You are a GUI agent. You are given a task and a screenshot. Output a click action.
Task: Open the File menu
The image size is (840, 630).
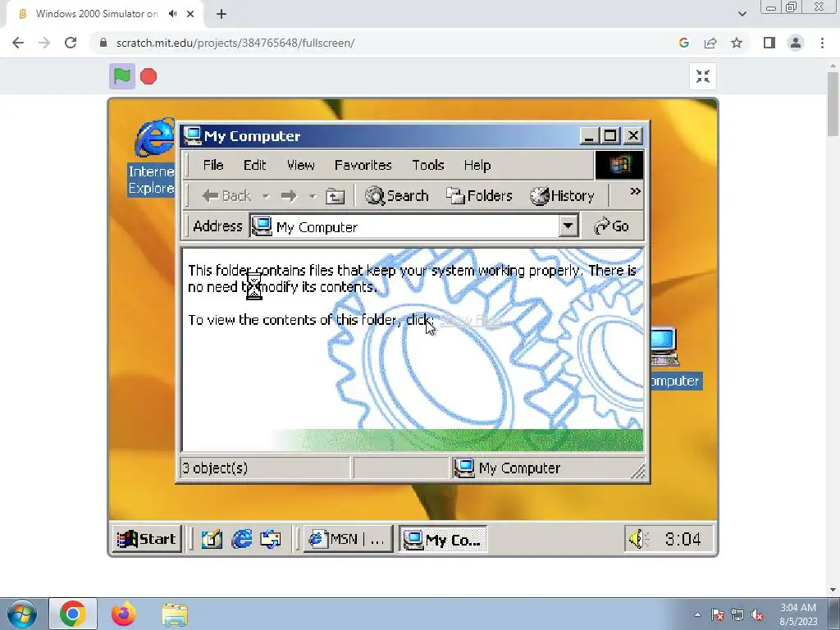[x=213, y=165]
